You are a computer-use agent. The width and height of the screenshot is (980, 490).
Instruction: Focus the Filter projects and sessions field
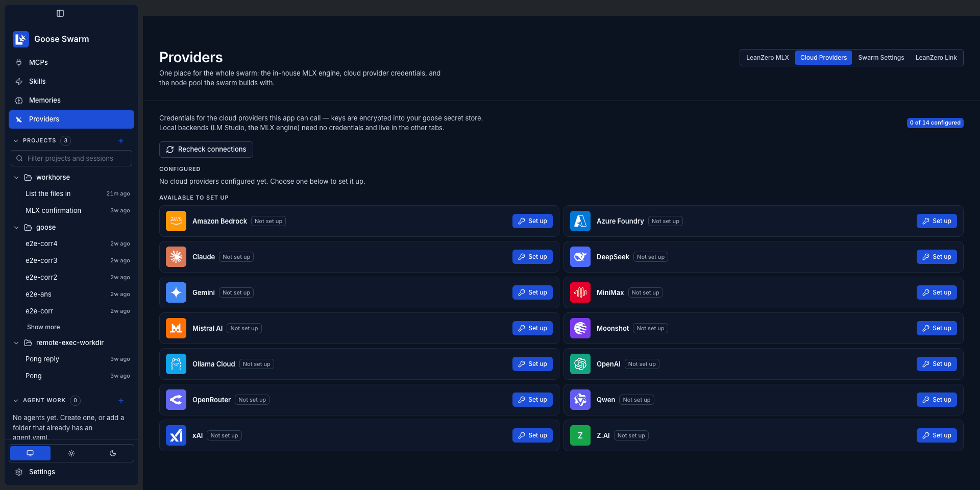point(71,158)
